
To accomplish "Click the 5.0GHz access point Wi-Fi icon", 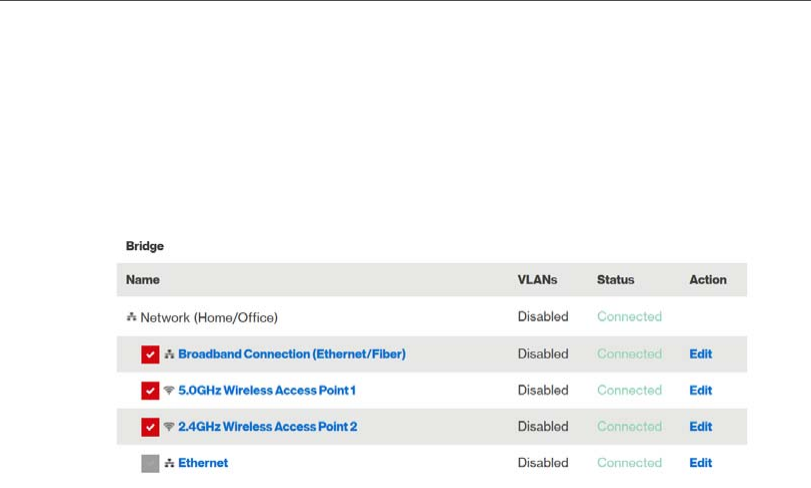I will click(x=169, y=390).
